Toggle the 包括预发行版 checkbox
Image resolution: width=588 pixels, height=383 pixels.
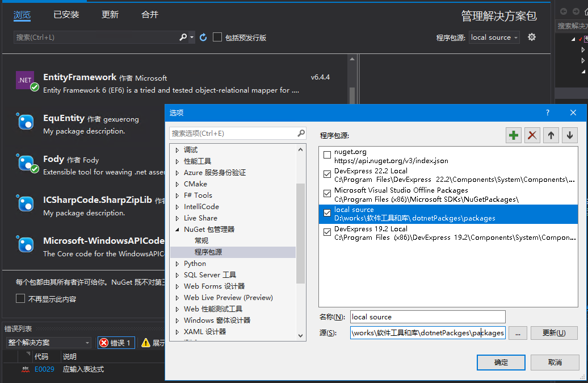[x=217, y=38]
